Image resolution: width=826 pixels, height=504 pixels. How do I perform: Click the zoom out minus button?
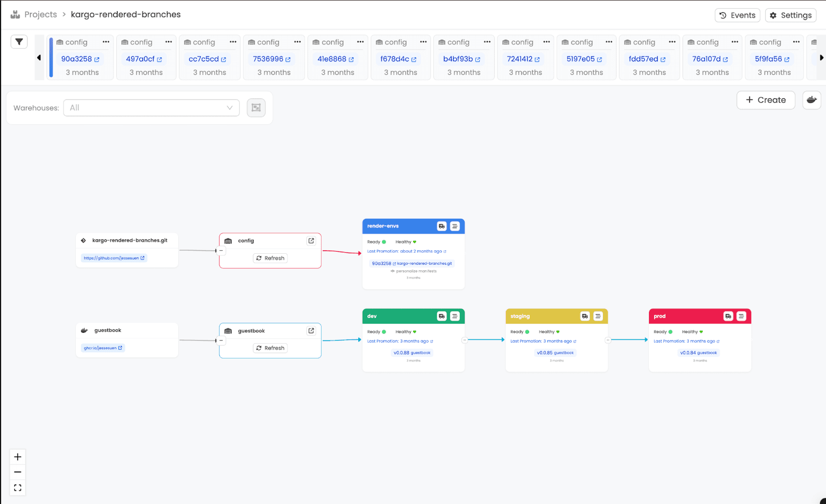coord(18,472)
